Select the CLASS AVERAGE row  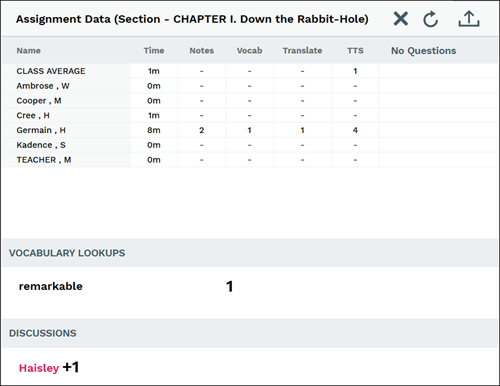pos(250,71)
